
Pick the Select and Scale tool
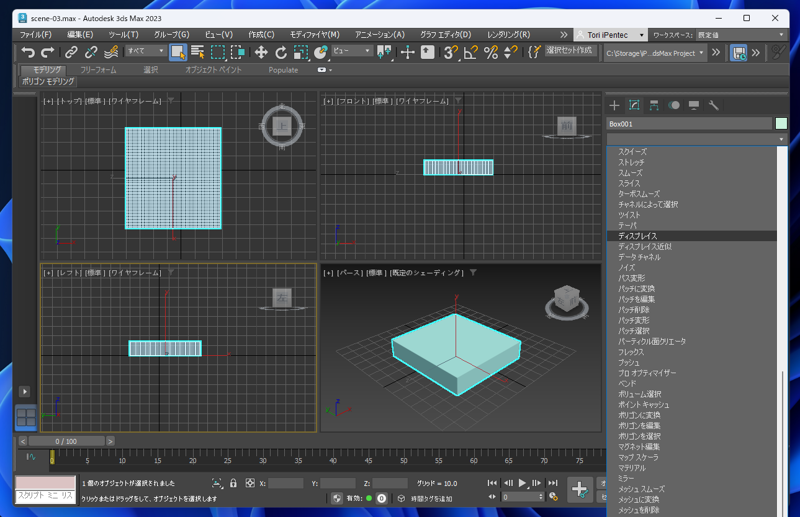pos(301,52)
